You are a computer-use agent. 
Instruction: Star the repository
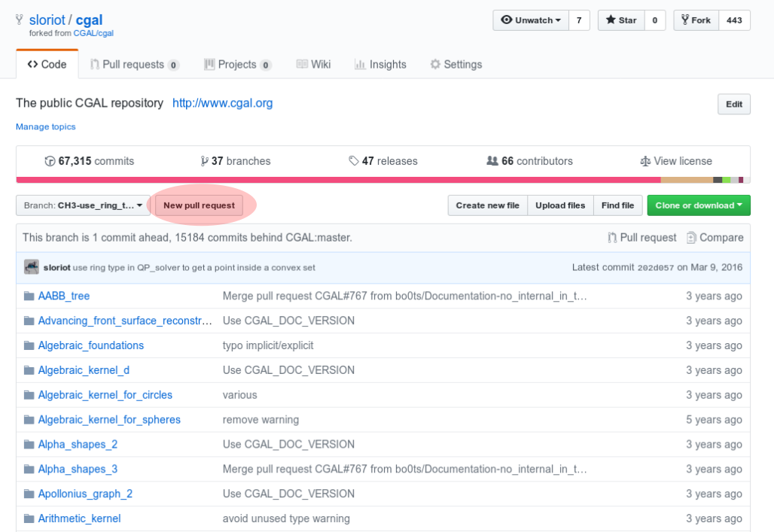point(621,20)
